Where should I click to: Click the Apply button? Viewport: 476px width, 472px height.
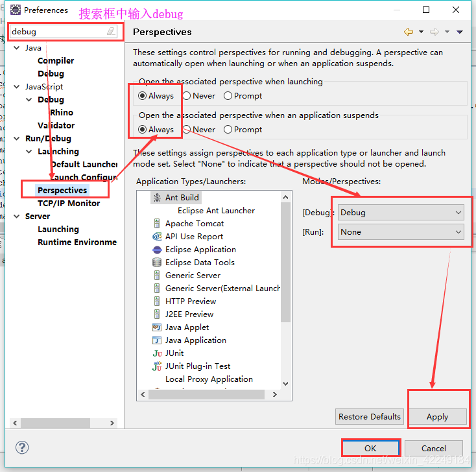[x=438, y=417]
